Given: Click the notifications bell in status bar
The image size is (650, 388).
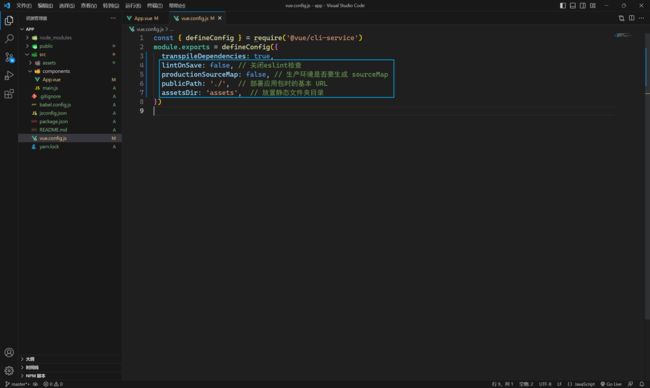Looking at the screenshot, I should (641, 384).
